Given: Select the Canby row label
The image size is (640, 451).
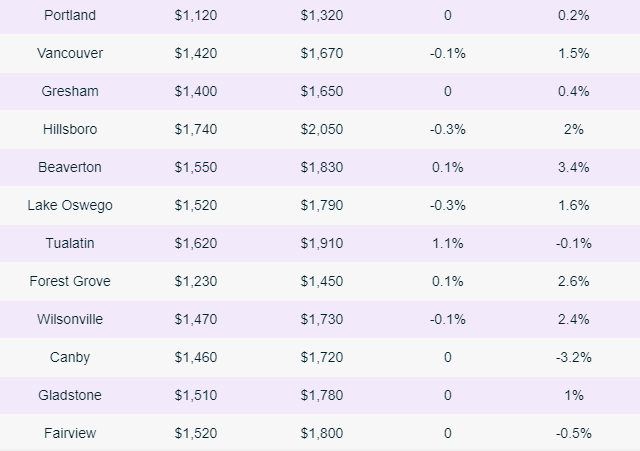Looking at the screenshot, I should tap(70, 357).
